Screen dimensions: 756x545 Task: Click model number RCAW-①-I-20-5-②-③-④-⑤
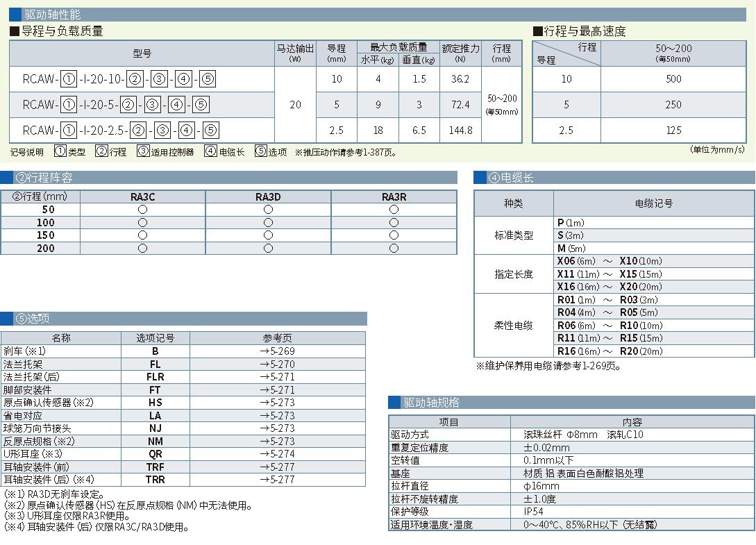coord(116,105)
